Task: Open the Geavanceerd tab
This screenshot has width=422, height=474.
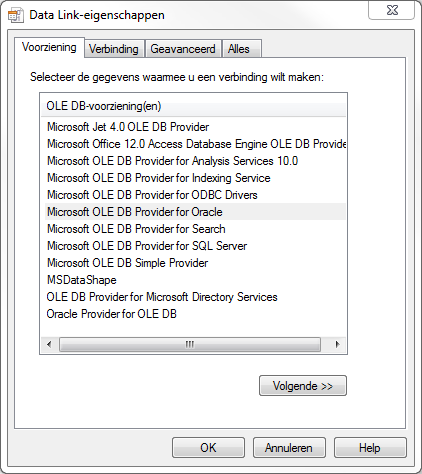Action: (183, 49)
